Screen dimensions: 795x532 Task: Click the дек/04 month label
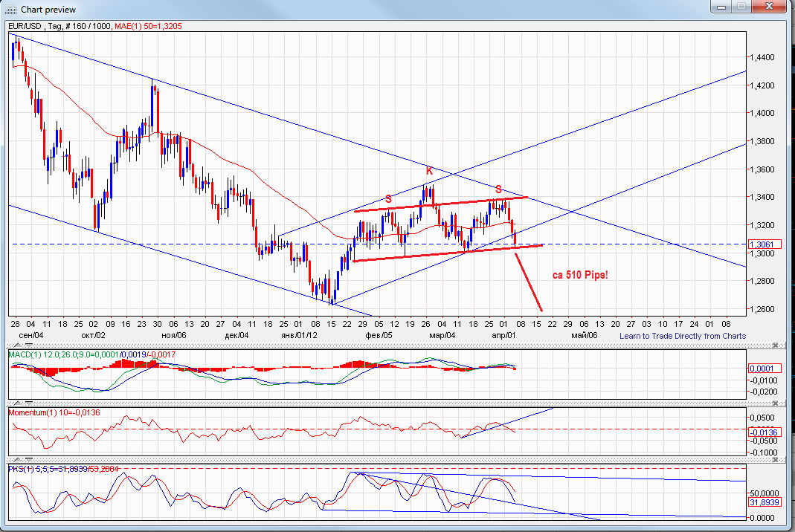tap(236, 335)
